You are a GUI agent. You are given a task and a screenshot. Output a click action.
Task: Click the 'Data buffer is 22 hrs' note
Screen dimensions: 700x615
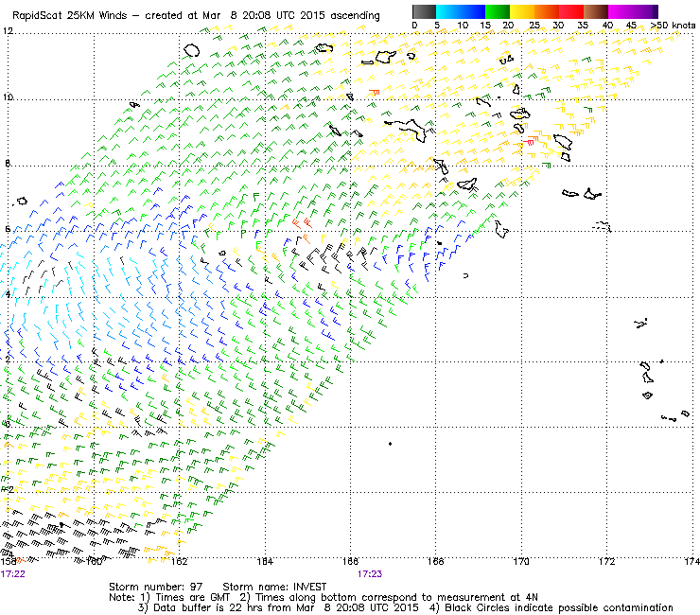[x=208, y=607]
